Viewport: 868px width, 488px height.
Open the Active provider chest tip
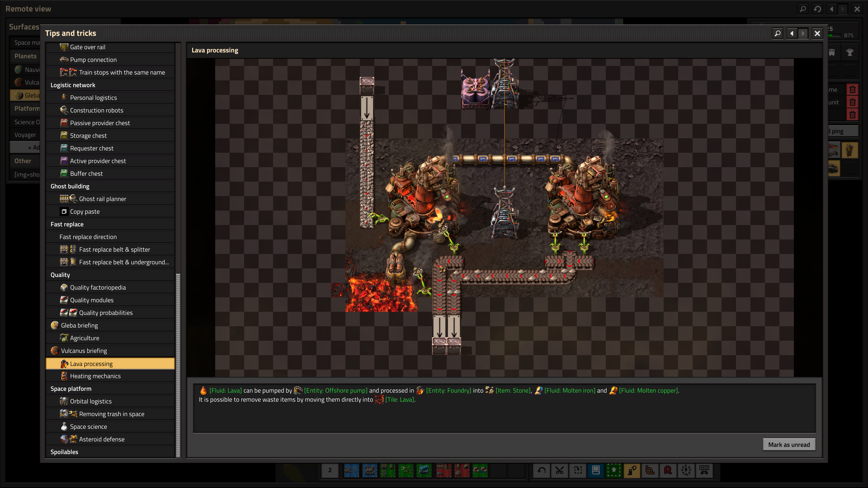[x=111, y=161]
